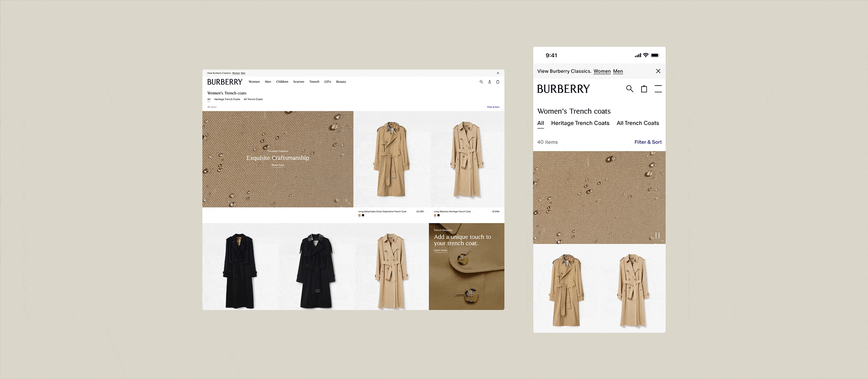
Task: Click Read more under Exquisite Craftsmanship
Action: [x=278, y=165]
